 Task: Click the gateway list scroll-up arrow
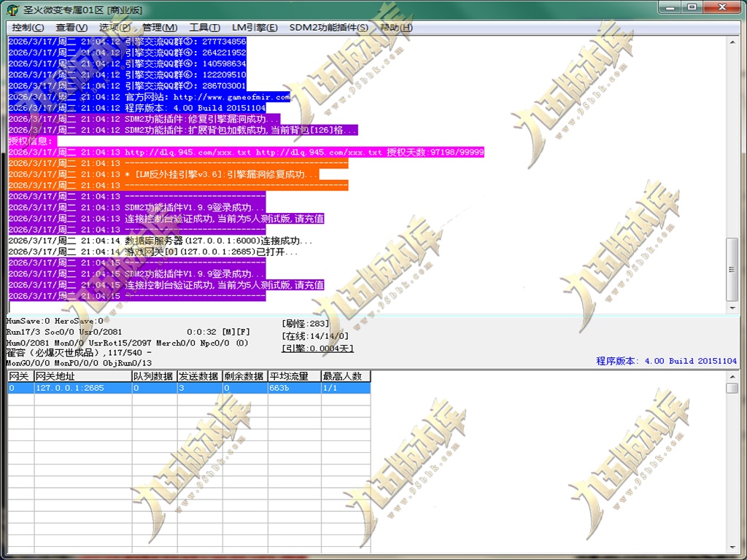click(732, 377)
